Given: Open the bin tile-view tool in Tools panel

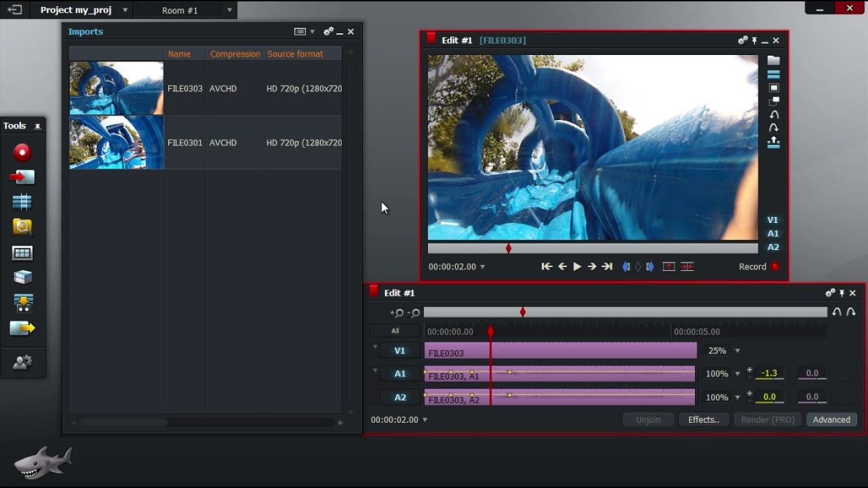Looking at the screenshot, I should click(x=22, y=252).
